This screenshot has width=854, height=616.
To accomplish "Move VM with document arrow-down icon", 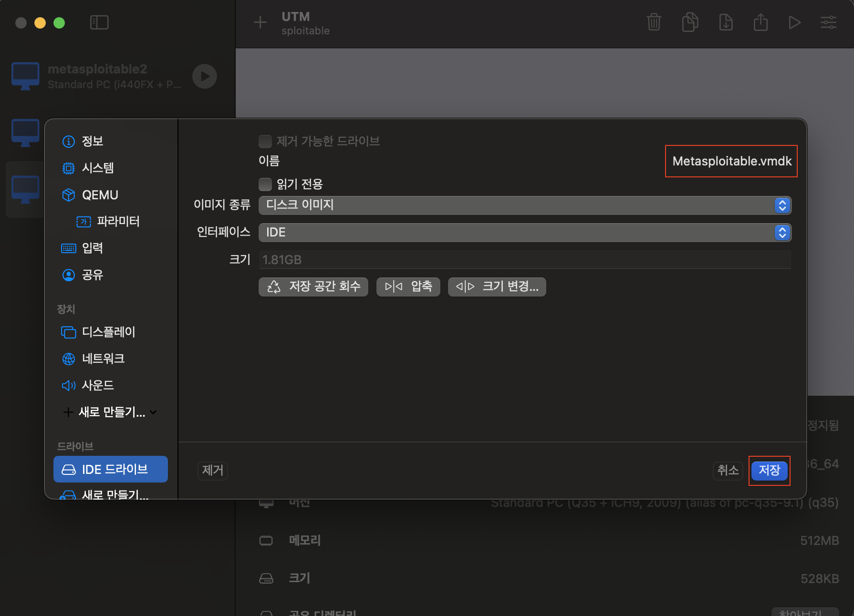I will point(726,22).
